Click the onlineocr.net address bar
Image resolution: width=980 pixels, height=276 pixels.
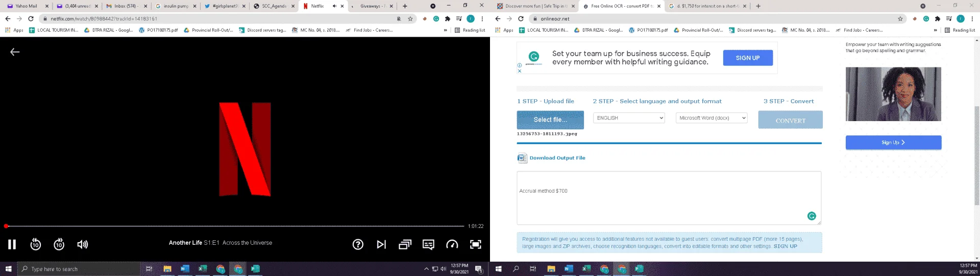[712, 18]
